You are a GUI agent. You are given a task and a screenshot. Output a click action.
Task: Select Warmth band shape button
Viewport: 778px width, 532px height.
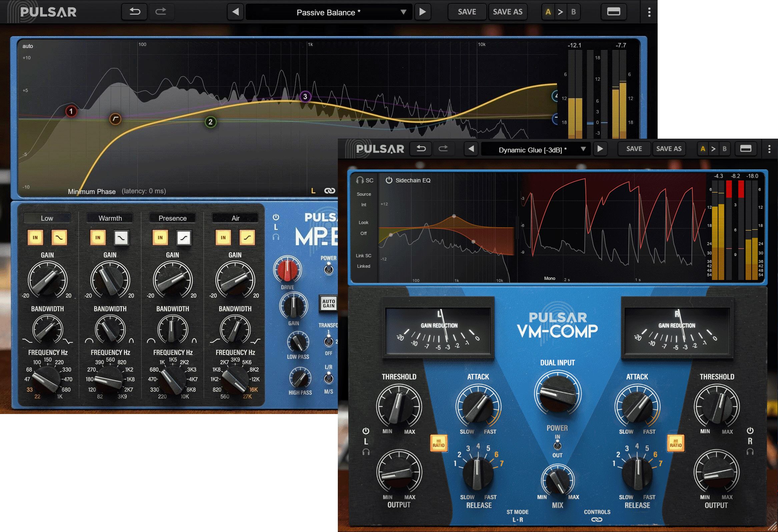(121, 238)
